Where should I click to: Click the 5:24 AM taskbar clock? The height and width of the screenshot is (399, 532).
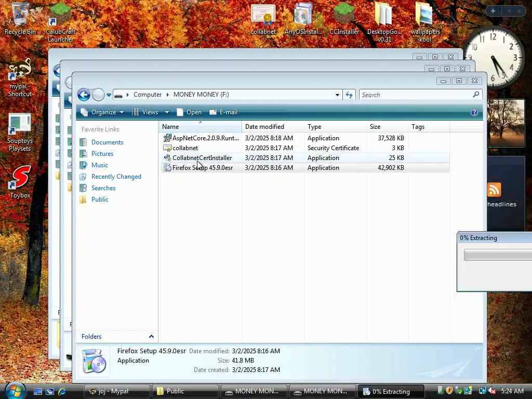512,391
